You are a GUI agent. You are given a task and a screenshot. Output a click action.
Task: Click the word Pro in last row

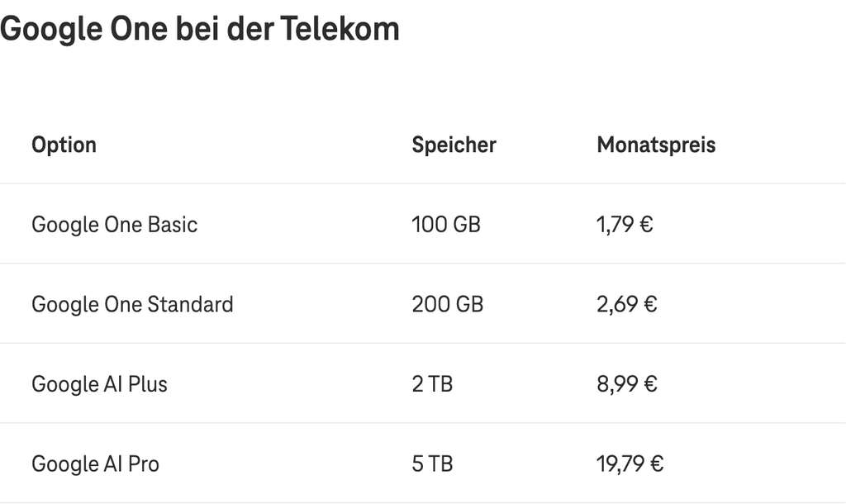click(x=144, y=464)
